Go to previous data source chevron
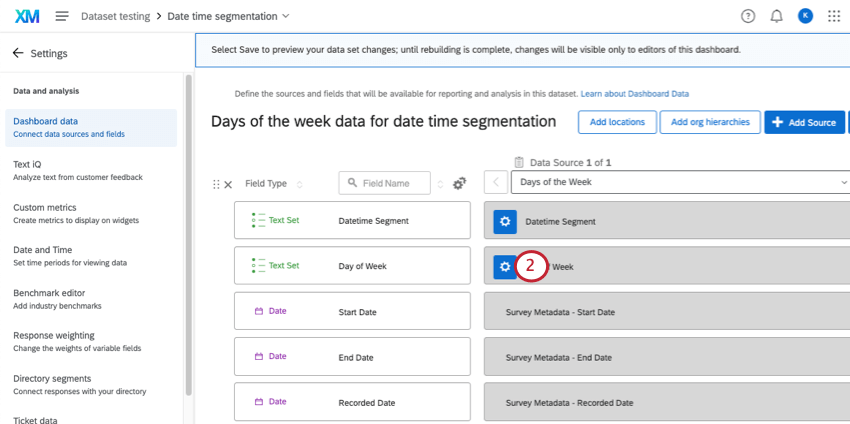 click(x=496, y=182)
